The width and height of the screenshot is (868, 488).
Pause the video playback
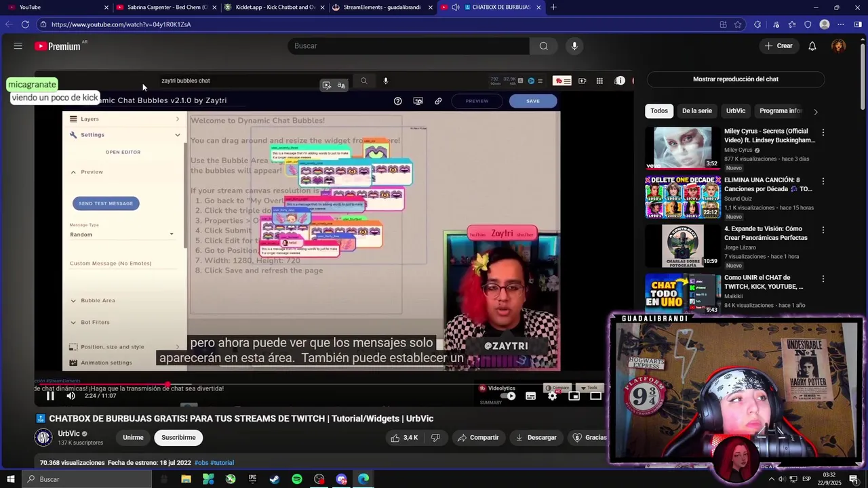[x=50, y=396]
